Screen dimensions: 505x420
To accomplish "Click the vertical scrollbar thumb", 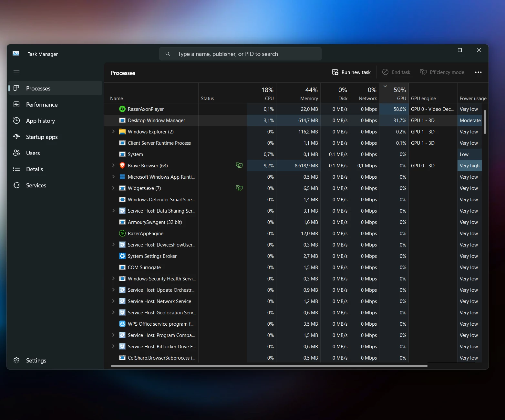I will click(x=485, y=122).
